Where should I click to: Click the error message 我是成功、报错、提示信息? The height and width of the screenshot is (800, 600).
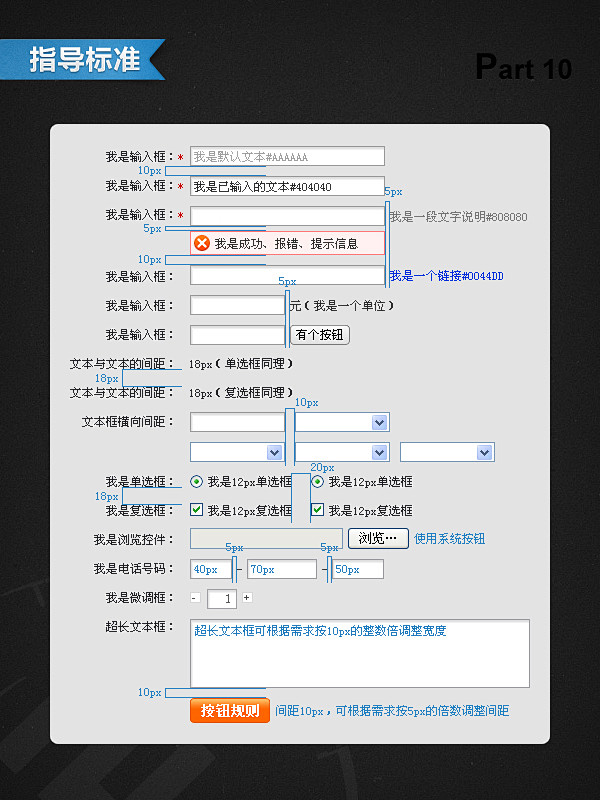click(x=286, y=243)
